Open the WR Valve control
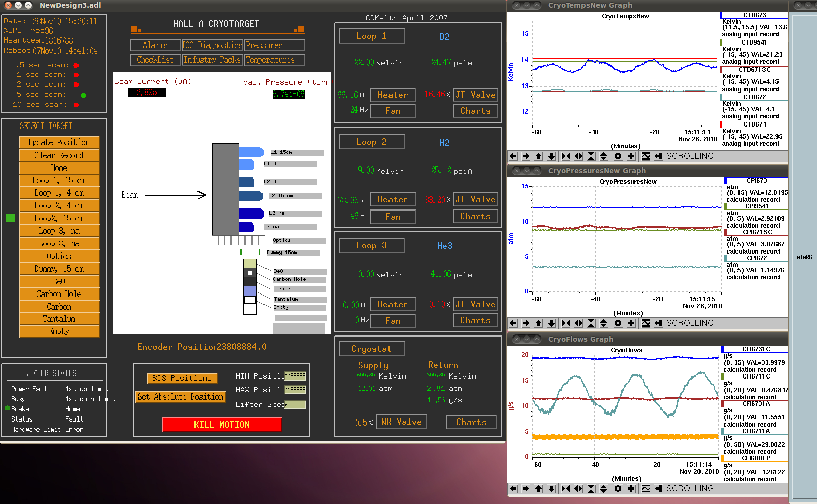 click(x=402, y=422)
